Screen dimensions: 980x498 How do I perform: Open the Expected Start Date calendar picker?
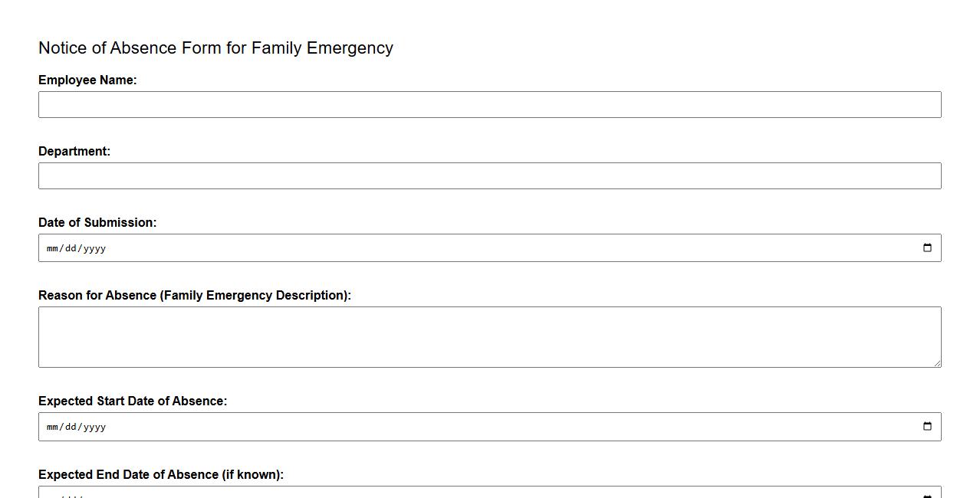pos(927,426)
